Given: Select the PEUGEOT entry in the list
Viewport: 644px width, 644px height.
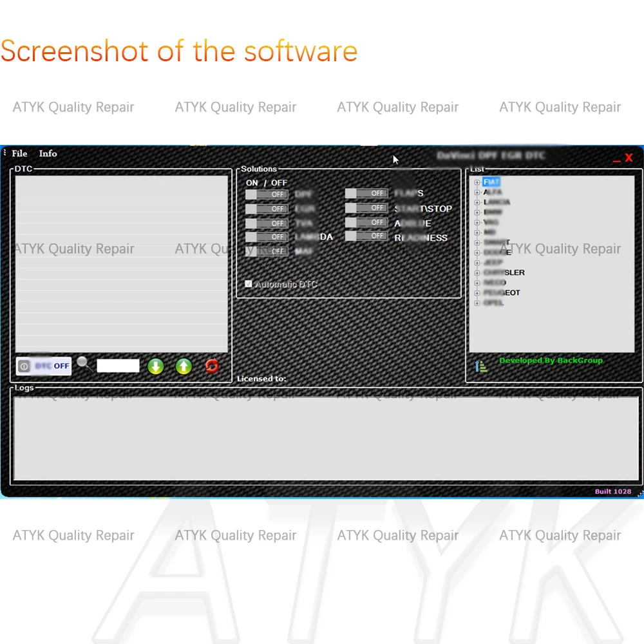Looking at the screenshot, I should pos(502,293).
